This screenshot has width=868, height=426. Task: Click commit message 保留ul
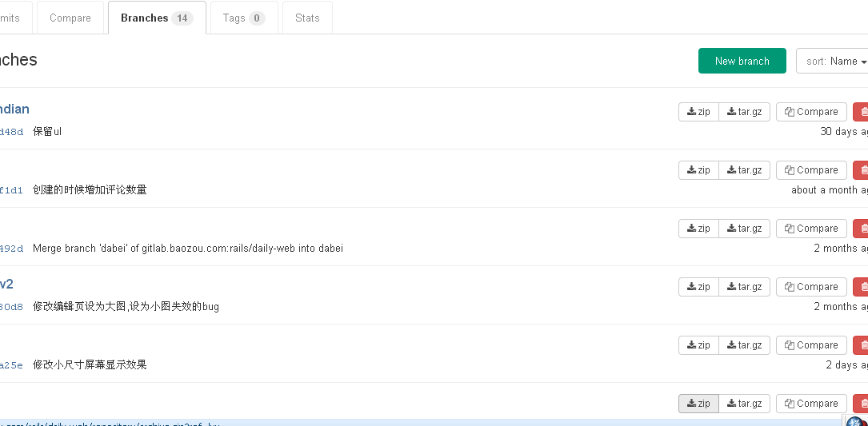[47, 132]
